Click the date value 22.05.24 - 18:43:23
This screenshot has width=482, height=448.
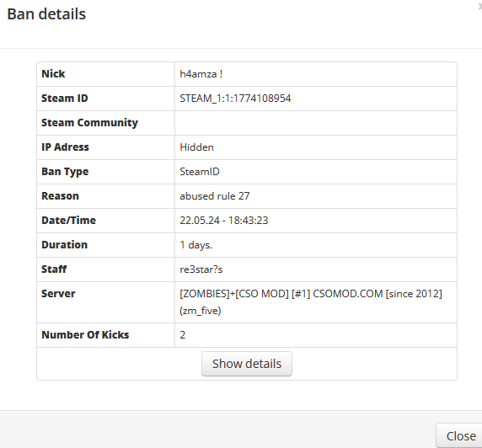[x=224, y=221]
